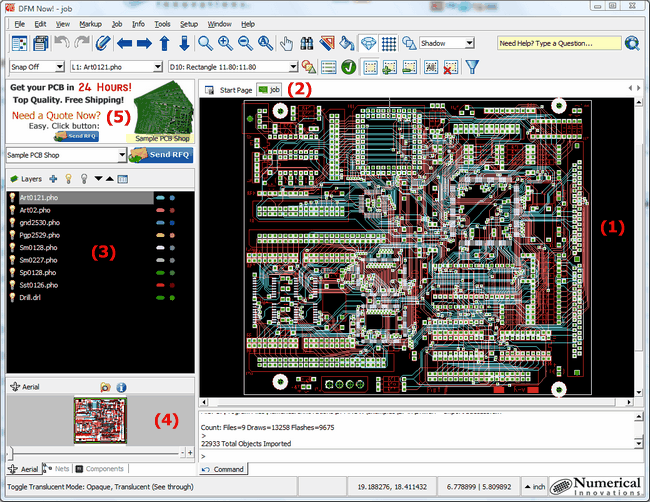The image size is (650, 502).
Task: Click the remove-from-selection minus icon
Action: coord(409,67)
